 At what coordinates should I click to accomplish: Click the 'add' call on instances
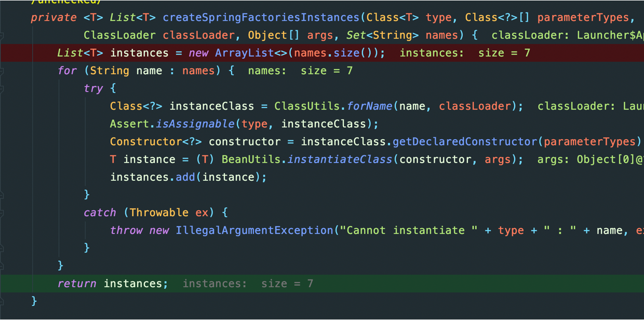pos(185,177)
